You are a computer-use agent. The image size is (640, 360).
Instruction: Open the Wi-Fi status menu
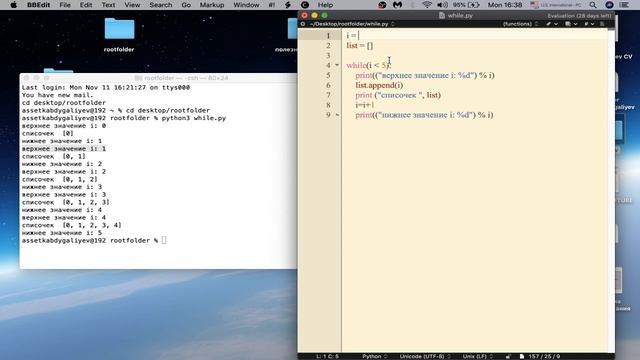tap(427, 5)
